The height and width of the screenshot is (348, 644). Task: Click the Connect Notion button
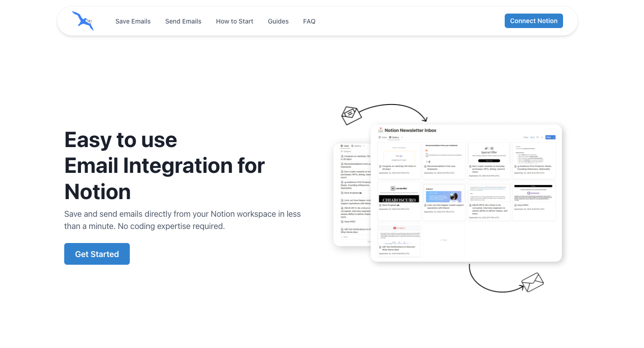(534, 21)
